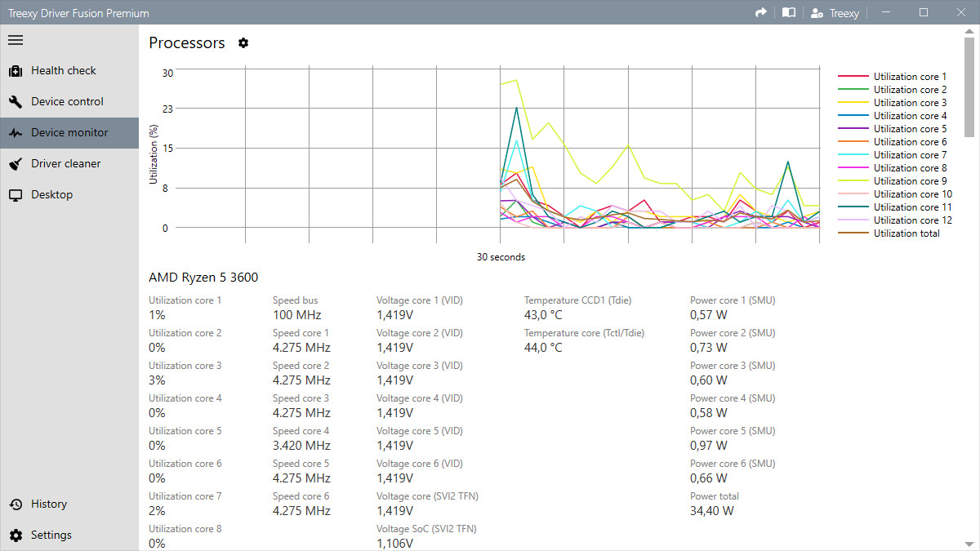
Task: Click the History clock icon
Action: tap(16, 504)
